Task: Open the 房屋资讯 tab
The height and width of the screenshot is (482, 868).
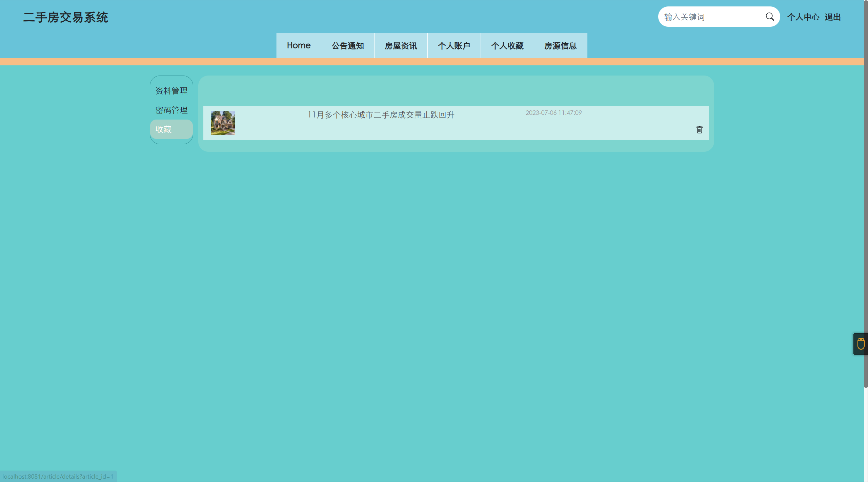Action: pos(401,45)
